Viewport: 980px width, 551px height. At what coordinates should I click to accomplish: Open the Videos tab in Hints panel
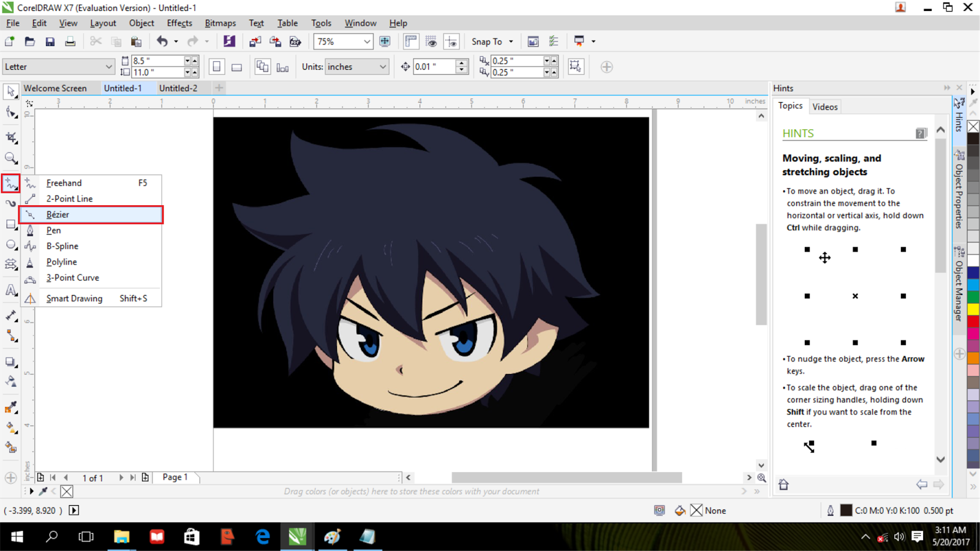tap(825, 106)
